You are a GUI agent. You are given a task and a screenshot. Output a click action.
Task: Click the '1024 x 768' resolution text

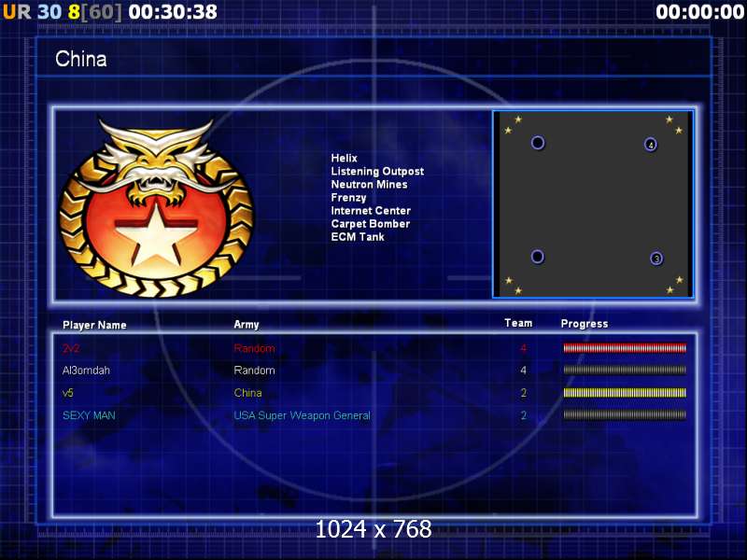[373, 529]
